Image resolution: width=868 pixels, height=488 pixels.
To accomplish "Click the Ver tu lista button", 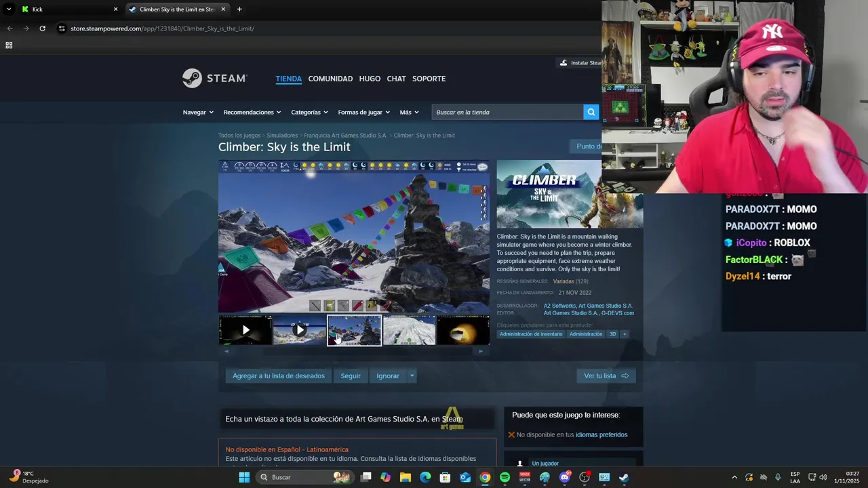I will [x=606, y=375].
